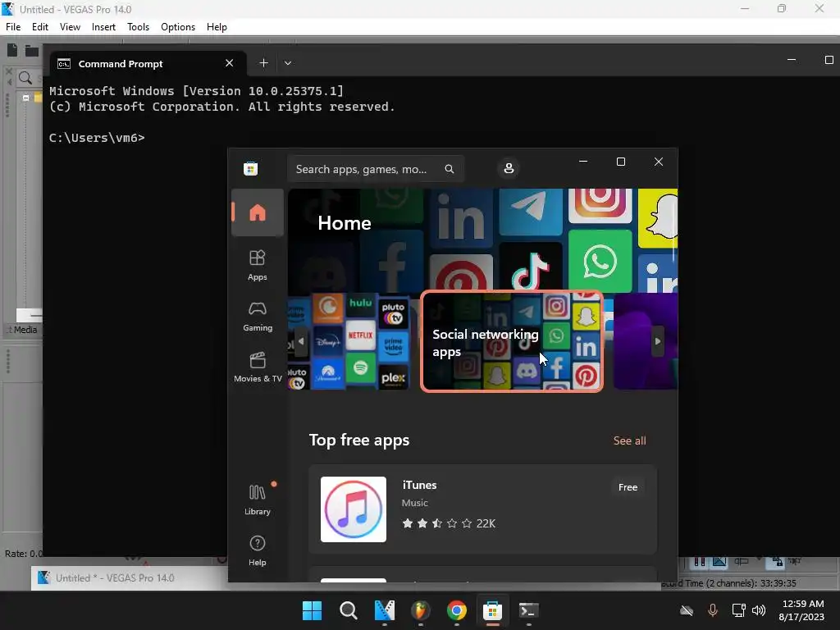Open volume control in system tray
840x630 pixels.
click(x=759, y=610)
